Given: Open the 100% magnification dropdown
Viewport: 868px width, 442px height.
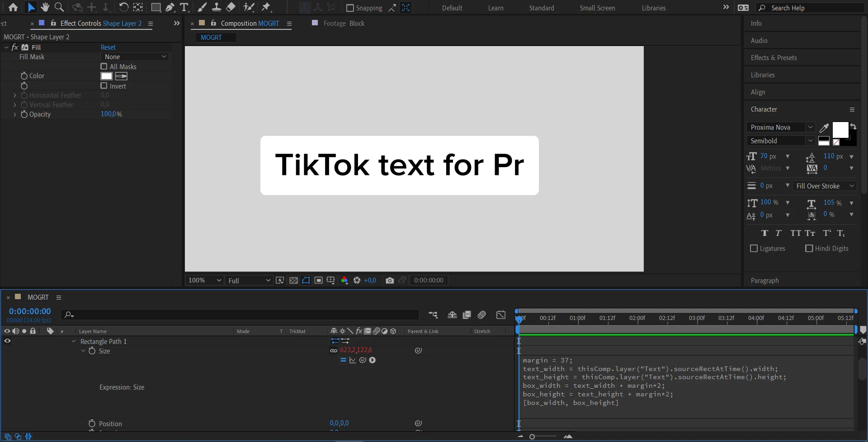Looking at the screenshot, I should pyautogui.click(x=205, y=281).
